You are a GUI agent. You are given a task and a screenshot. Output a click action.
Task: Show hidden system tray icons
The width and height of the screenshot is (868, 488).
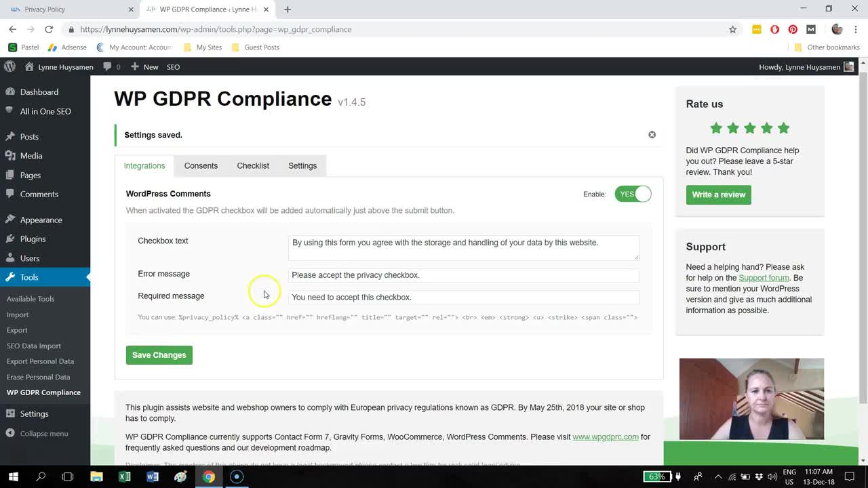point(718,476)
